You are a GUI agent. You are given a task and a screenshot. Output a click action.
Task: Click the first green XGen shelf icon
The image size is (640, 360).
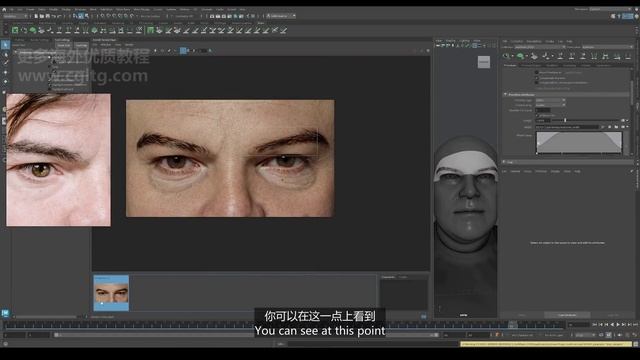[x=15, y=30]
